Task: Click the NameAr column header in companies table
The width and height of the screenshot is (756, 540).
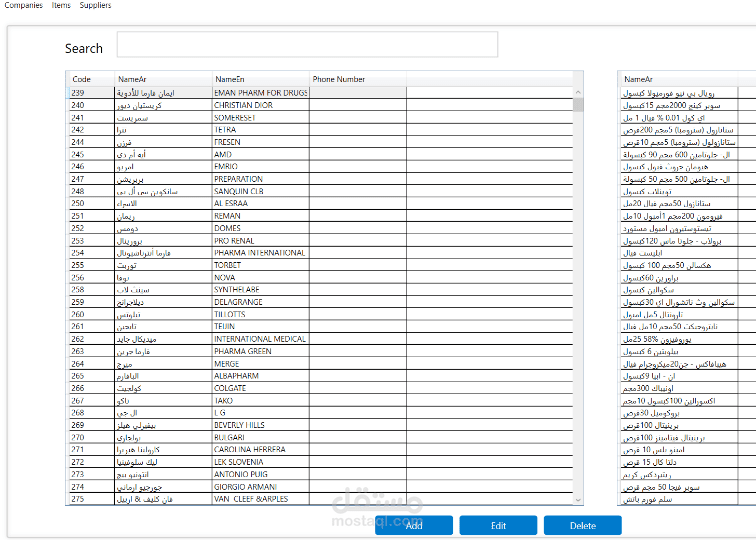Action: [163, 79]
